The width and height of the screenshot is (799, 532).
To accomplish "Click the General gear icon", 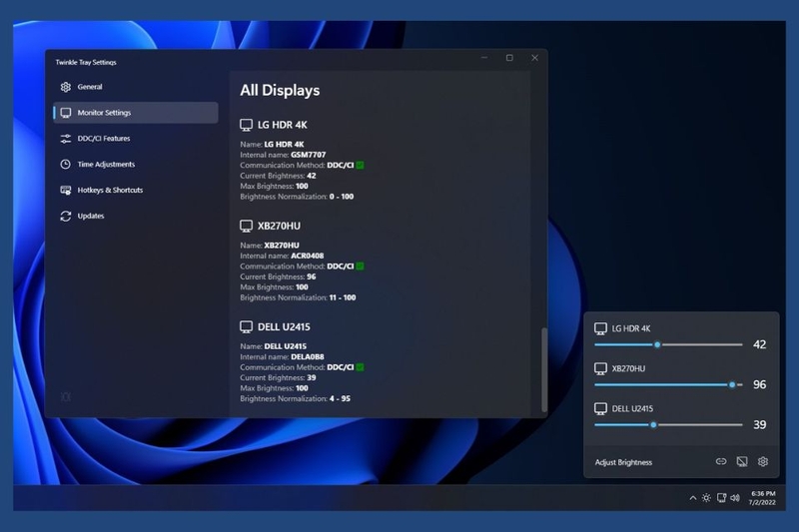I will (66, 87).
